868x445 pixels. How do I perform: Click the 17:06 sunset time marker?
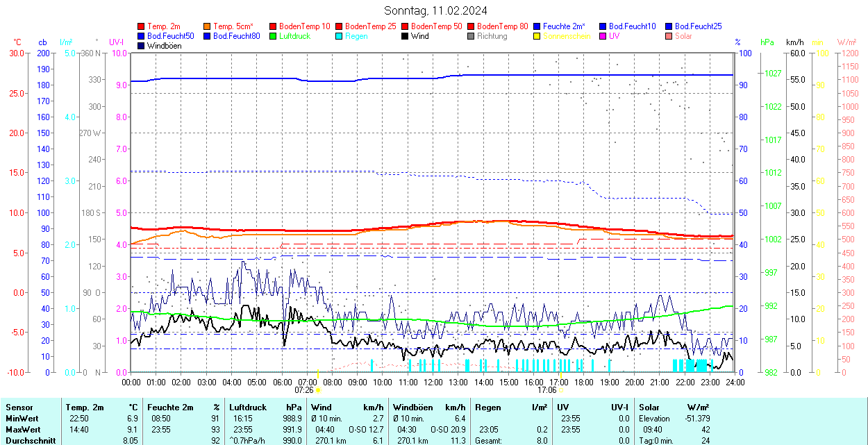pos(546,390)
